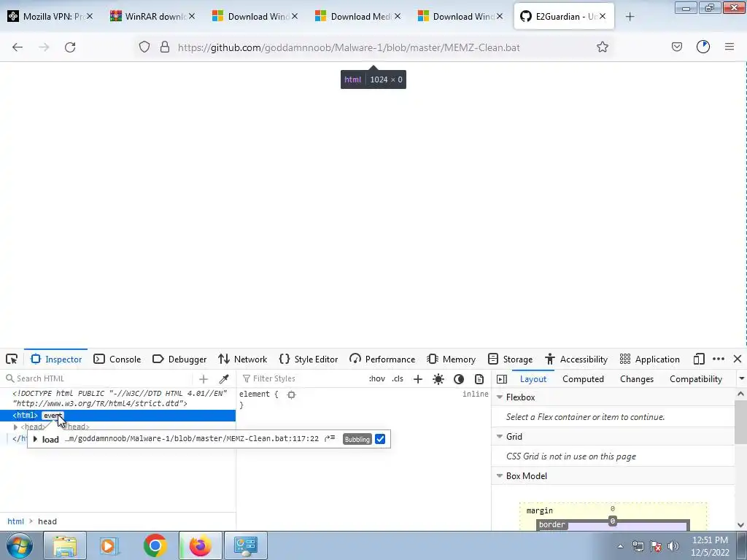The width and height of the screenshot is (747, 560).
Task: Focus the Search HTML field
Action: coord(98,378)
